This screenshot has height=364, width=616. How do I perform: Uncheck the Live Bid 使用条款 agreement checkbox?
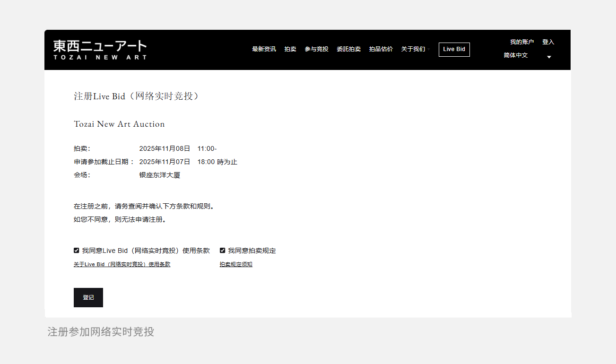click(x=77, y=251)
